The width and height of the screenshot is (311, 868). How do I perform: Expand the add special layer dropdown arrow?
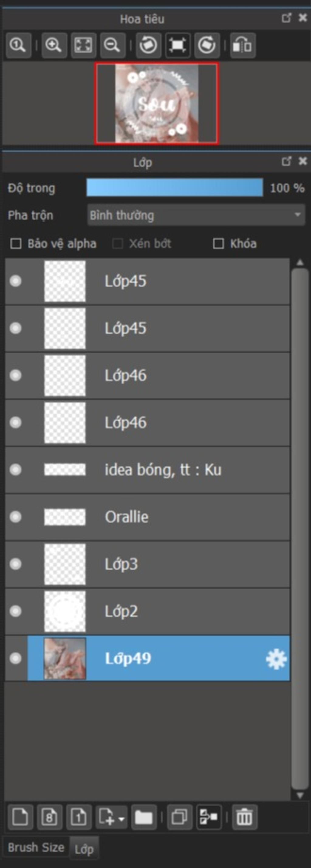click(122, 819)
